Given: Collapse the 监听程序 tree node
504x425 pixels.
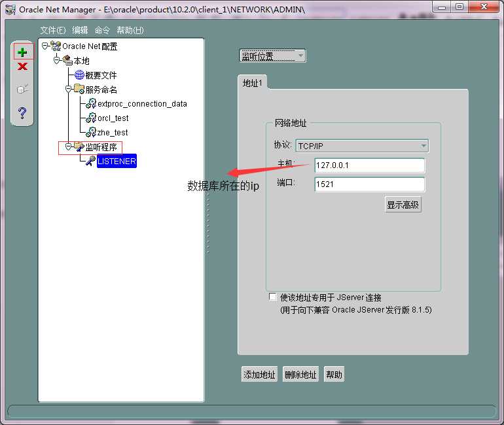Looking at the screenshot, I should coord(68,146).
